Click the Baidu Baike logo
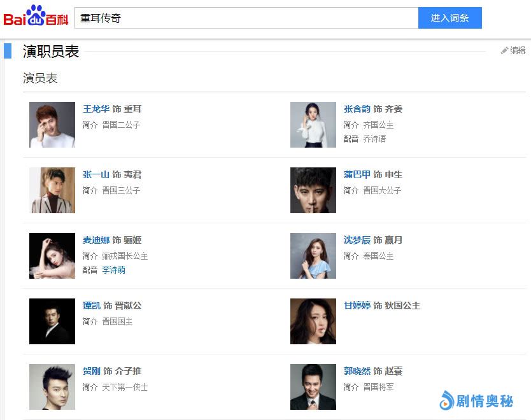 [36, 17]
